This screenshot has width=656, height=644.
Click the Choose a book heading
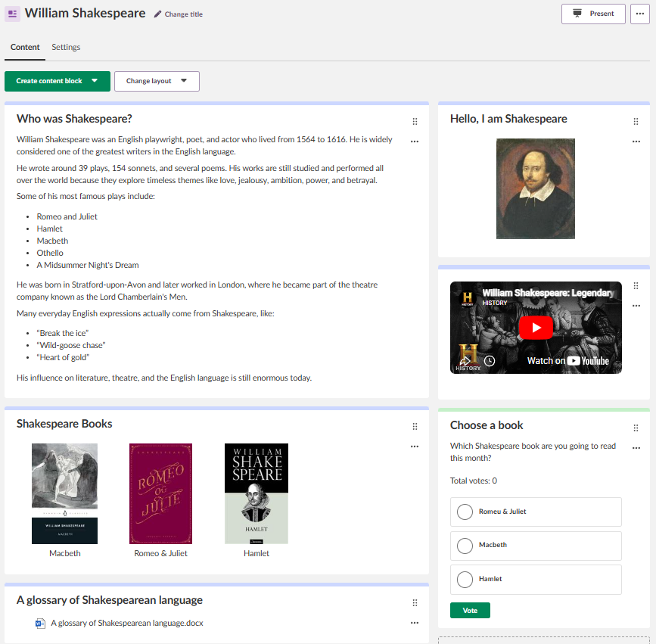[487, 425]
